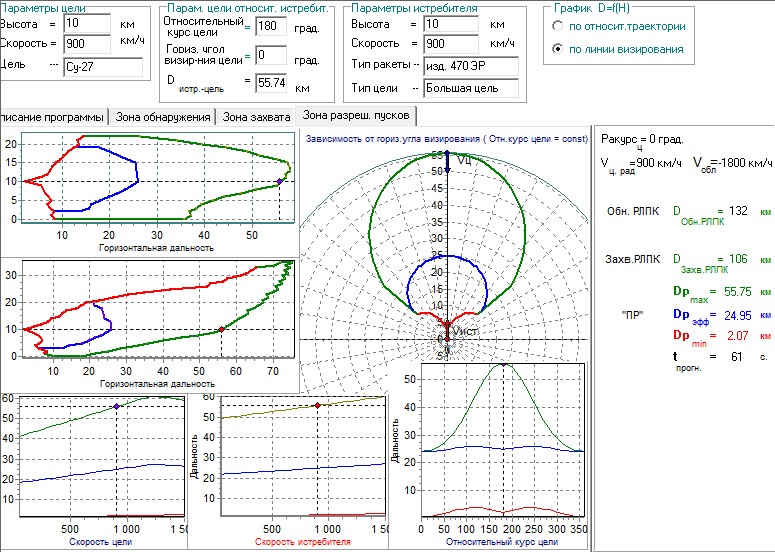Click the purple marker on top-left range chart

[279, 181]
